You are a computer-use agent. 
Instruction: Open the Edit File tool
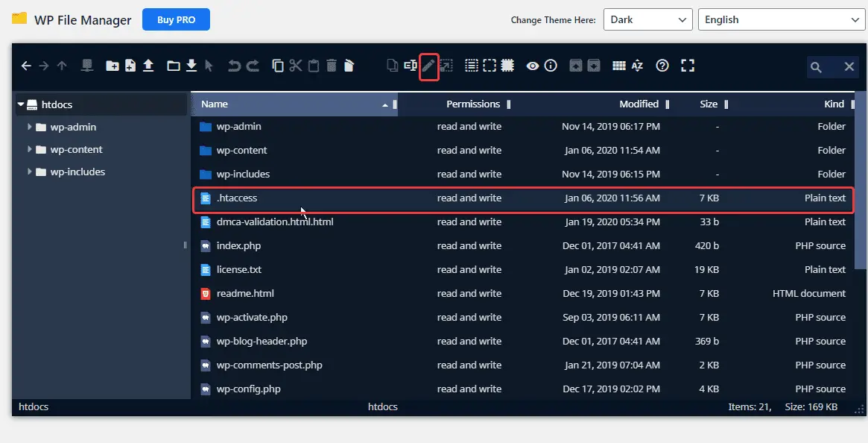(428, 66)
